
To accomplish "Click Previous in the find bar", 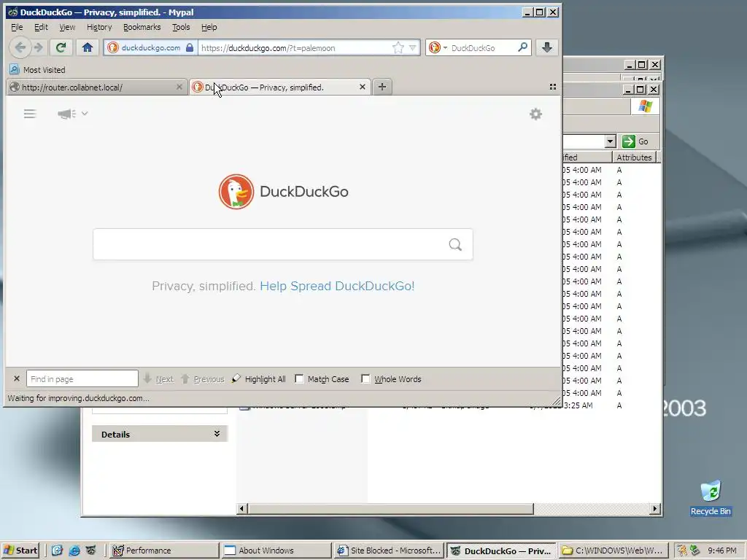I will [x=203, y=379].
